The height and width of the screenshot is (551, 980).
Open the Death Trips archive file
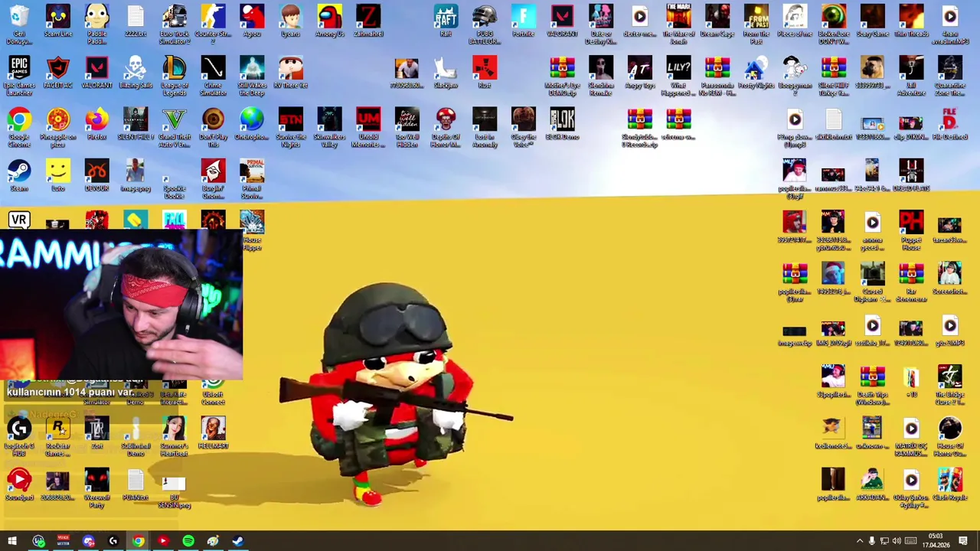[x=872, y=385]
